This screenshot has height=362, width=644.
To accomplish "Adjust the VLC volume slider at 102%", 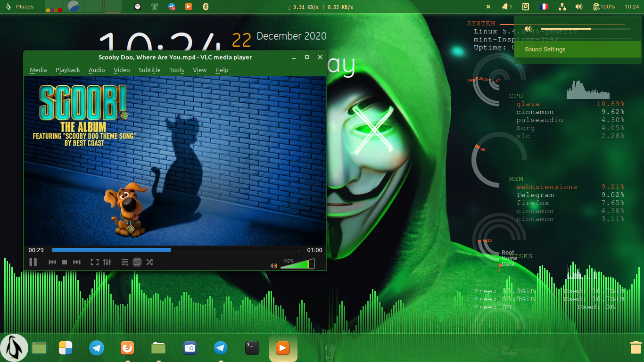I will 297,263.
